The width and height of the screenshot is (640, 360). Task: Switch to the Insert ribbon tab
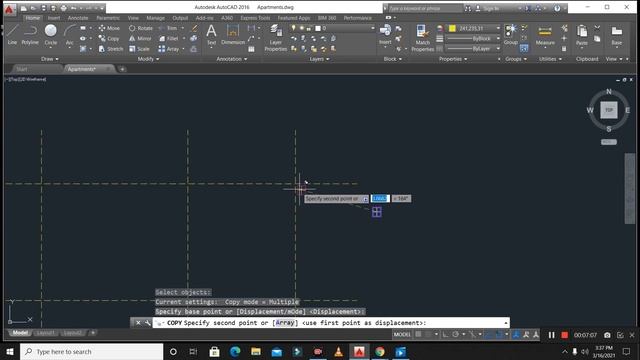pyautogui.click(x=53, y=18)
